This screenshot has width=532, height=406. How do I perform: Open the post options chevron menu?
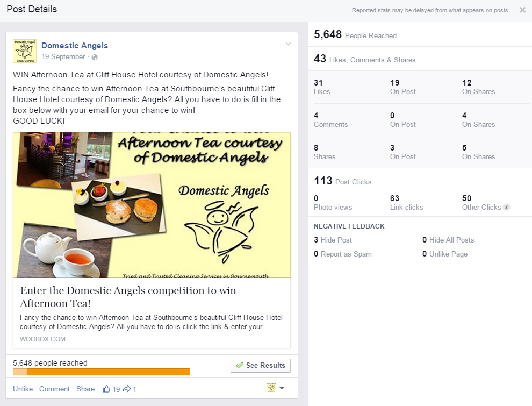pyautogui.click(x=289, y=44)
